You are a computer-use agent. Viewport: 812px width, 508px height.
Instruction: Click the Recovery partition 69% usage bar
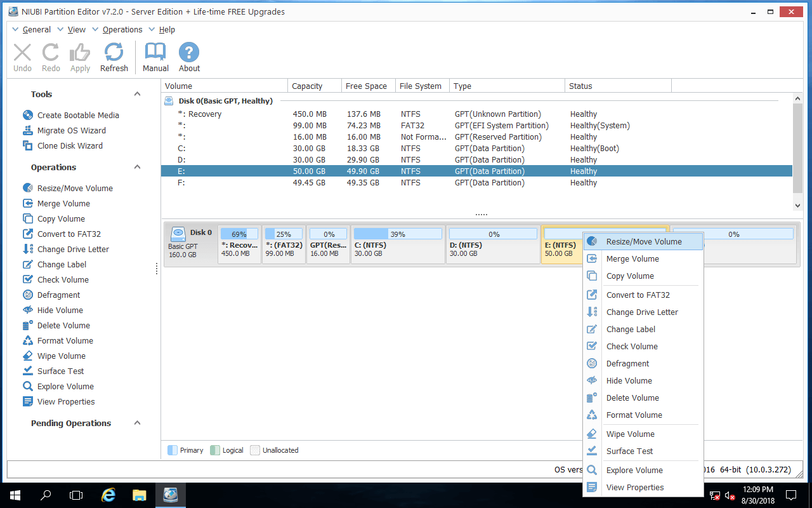click(x=239, y=234)
